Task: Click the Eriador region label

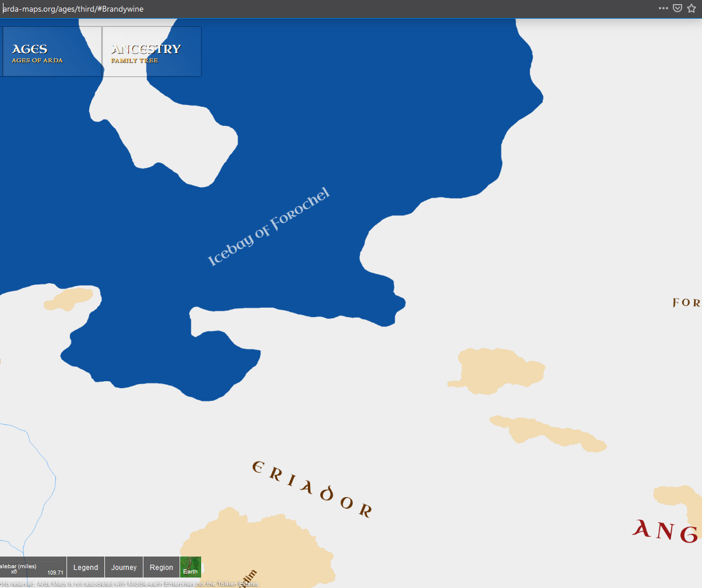Action: pos(312,489)
